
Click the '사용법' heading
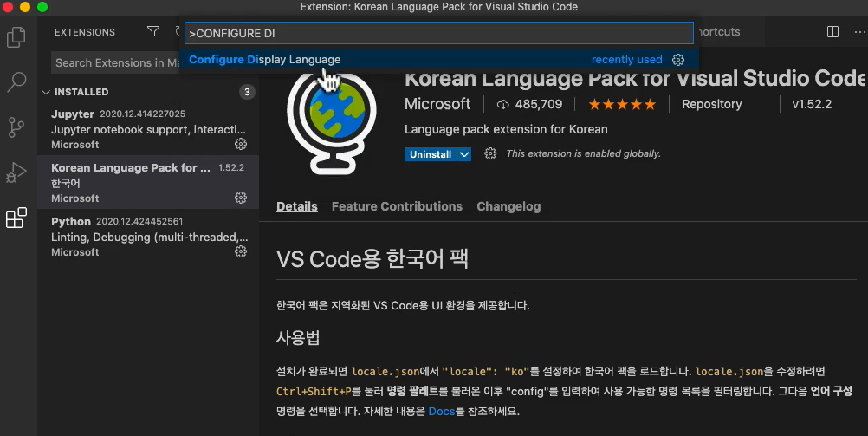pos(298,338)
